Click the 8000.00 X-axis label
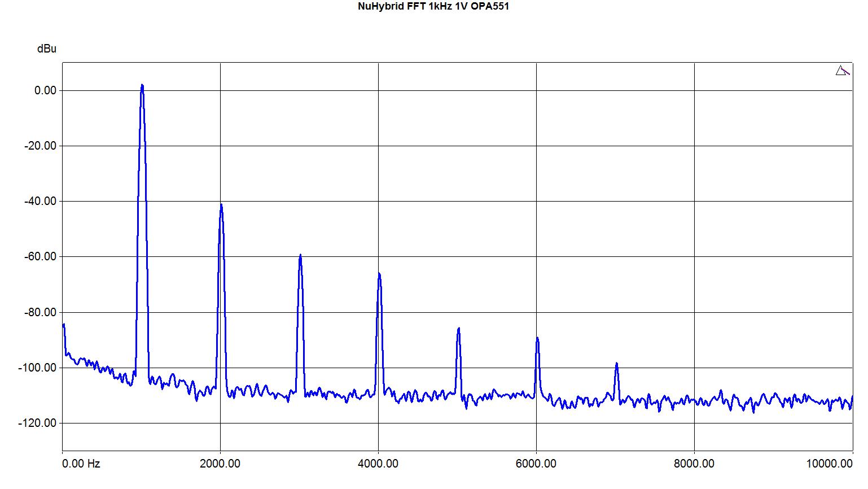868x489 pixels. [x=694, y=464]
